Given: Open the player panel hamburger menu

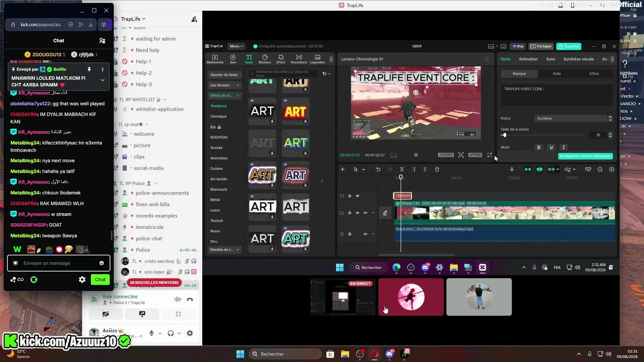Looking at the screenshot, I should coord(487,59).
